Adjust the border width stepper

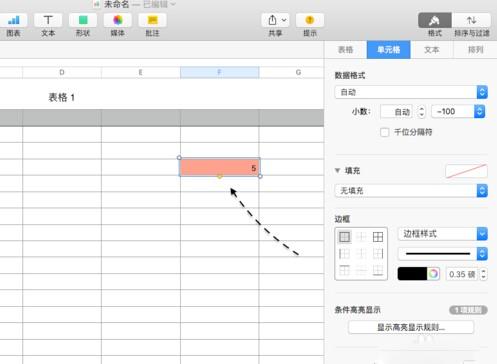(x=483, y=274)
